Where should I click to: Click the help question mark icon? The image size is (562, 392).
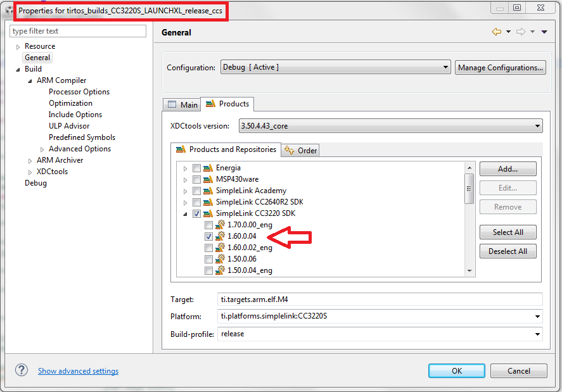22,370
